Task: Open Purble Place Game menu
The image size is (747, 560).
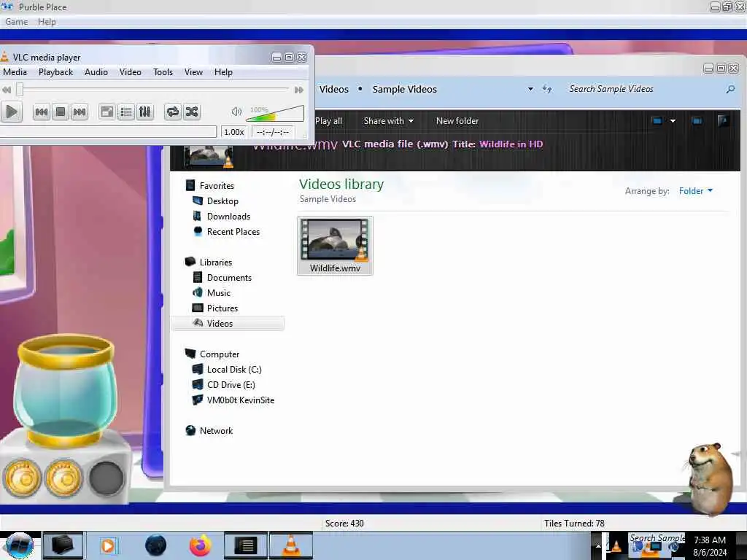Action: coord(16,22)
